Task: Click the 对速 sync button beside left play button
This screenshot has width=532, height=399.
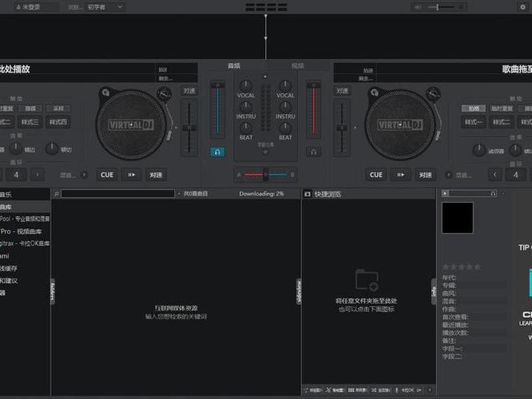Action: click(156, 175)
